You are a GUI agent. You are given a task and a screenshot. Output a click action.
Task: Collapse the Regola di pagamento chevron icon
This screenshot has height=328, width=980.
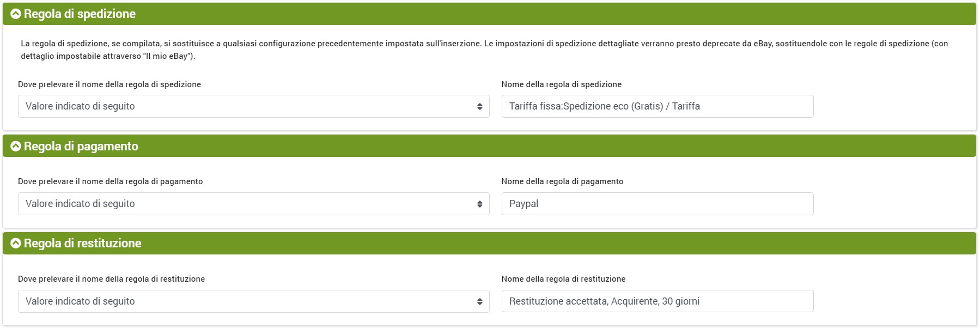16,146
